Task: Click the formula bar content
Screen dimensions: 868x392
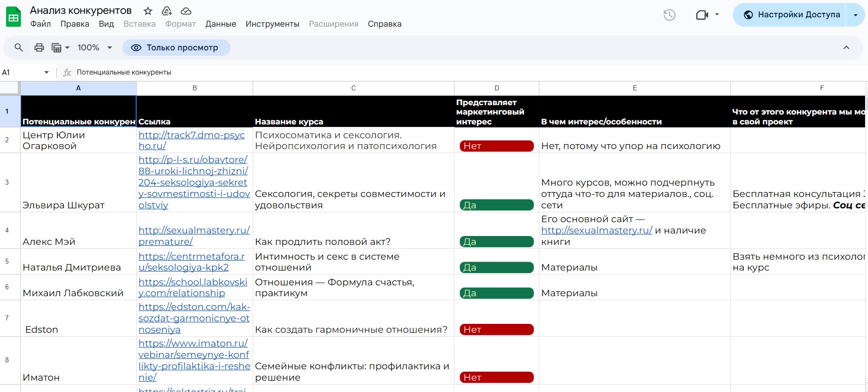Action: (124, 72)
